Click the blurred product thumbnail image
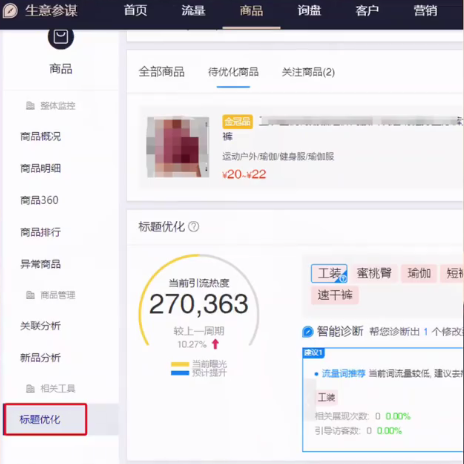Screen dimensions: 464x464 tap(178, 147)
